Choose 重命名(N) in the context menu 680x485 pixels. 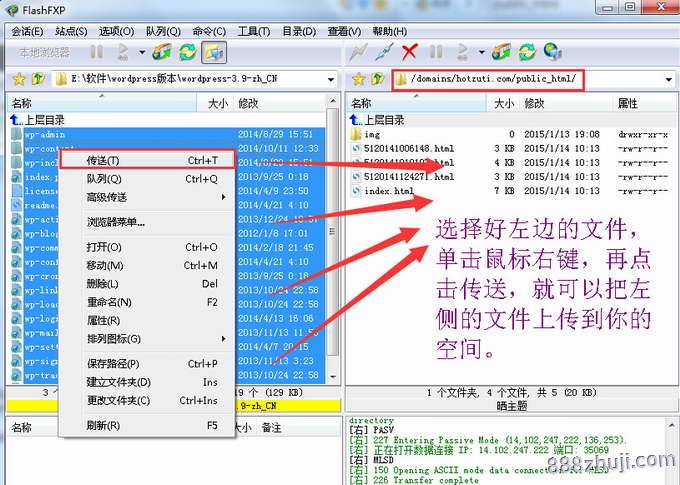[x=147, y=302]
